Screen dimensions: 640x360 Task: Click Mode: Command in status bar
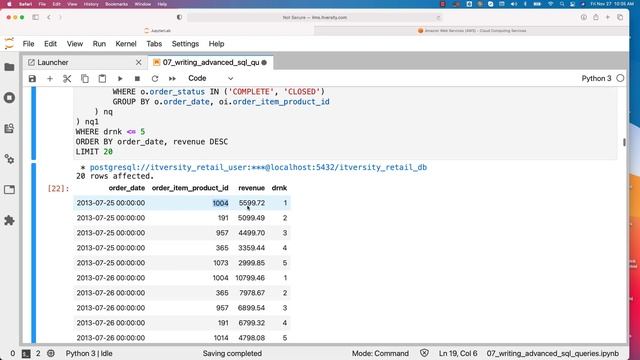click(x=380, y=353)
